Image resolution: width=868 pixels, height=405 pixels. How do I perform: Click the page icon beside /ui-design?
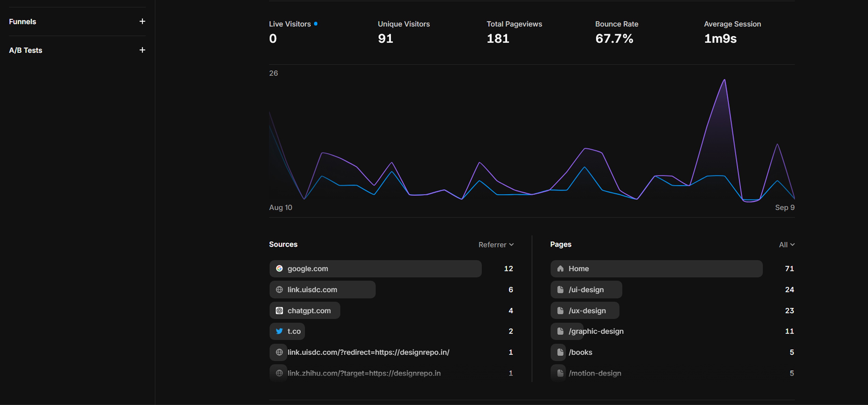(560, 290)
